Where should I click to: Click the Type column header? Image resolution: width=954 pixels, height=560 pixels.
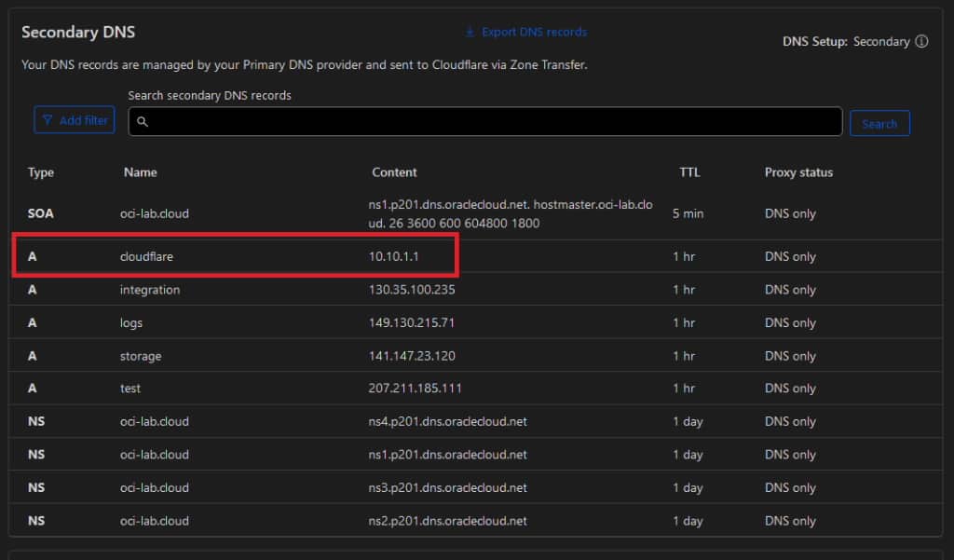coord(39,172)
